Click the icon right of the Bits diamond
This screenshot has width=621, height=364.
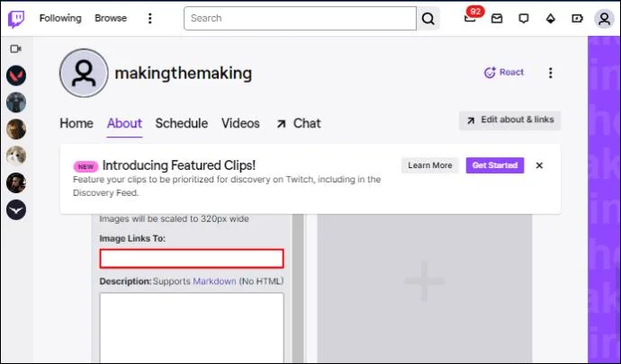pos(577,18)
